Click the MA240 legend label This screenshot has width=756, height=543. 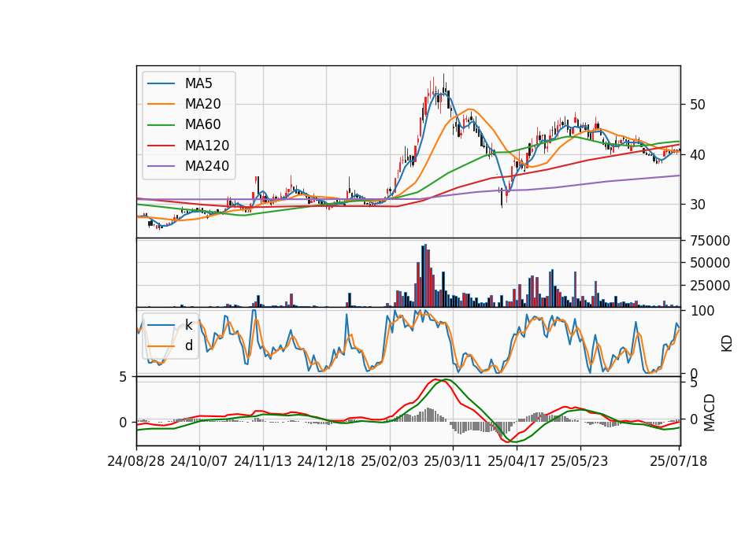click(207, 166)
